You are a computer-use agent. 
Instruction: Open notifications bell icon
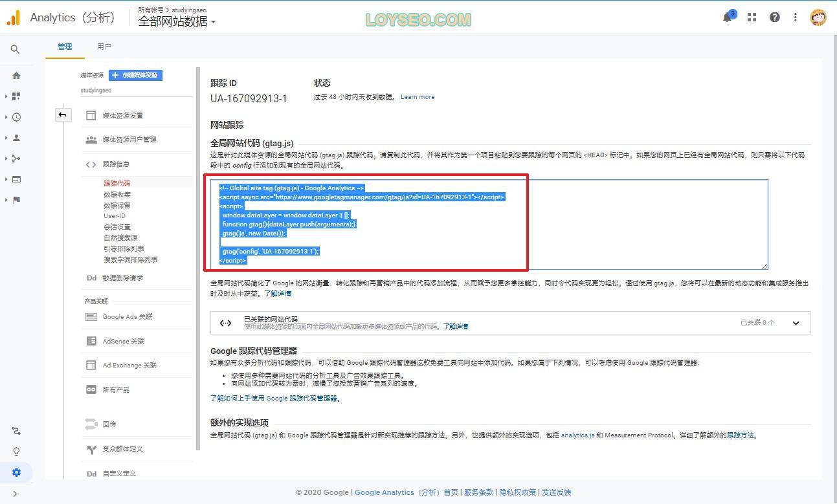pyautogui.click(x=728, y=17)
